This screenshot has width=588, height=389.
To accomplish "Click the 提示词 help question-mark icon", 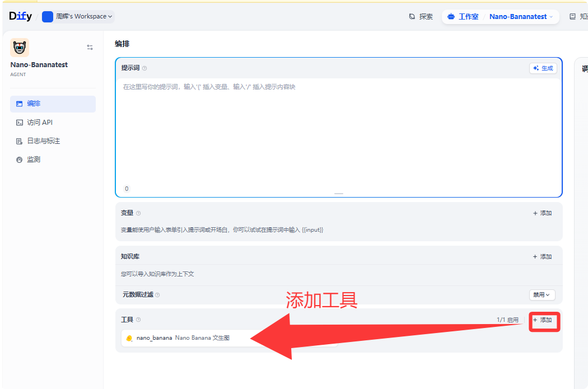I will (144, 67).
